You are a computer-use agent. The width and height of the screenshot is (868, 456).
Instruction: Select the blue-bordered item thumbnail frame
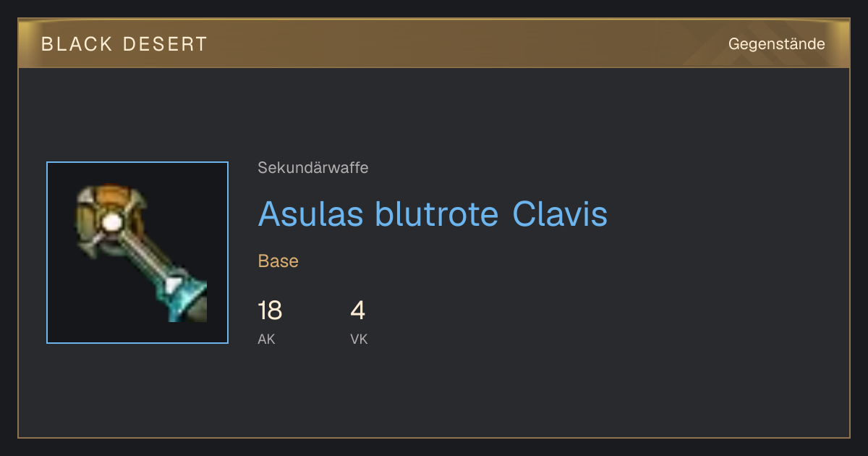pos(137,253)
